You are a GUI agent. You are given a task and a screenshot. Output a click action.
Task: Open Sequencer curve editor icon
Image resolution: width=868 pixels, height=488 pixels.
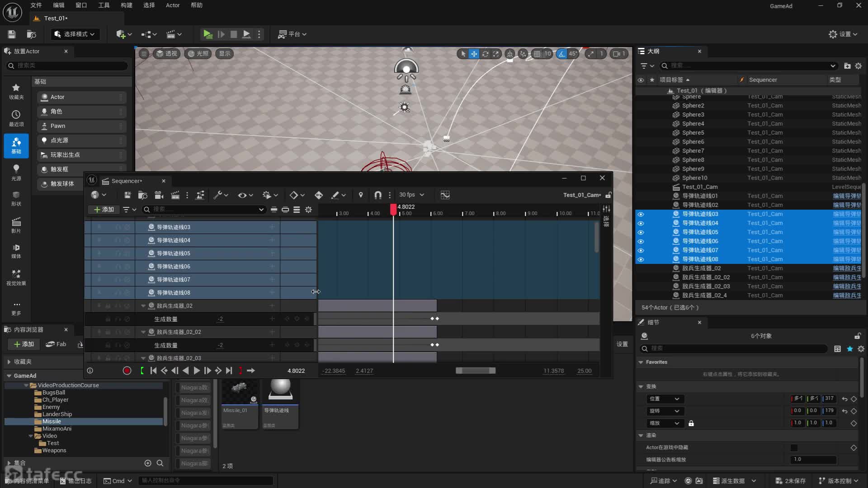[445, 195]
